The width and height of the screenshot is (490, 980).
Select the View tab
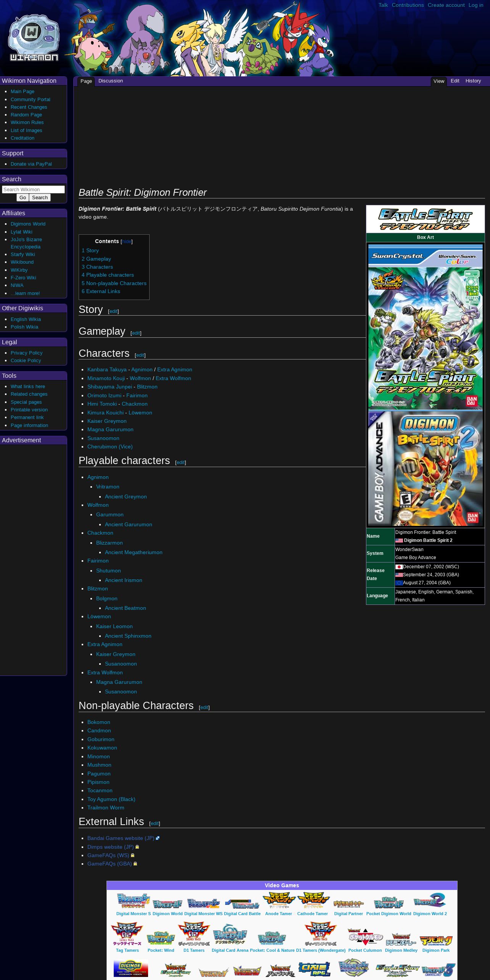439,81
